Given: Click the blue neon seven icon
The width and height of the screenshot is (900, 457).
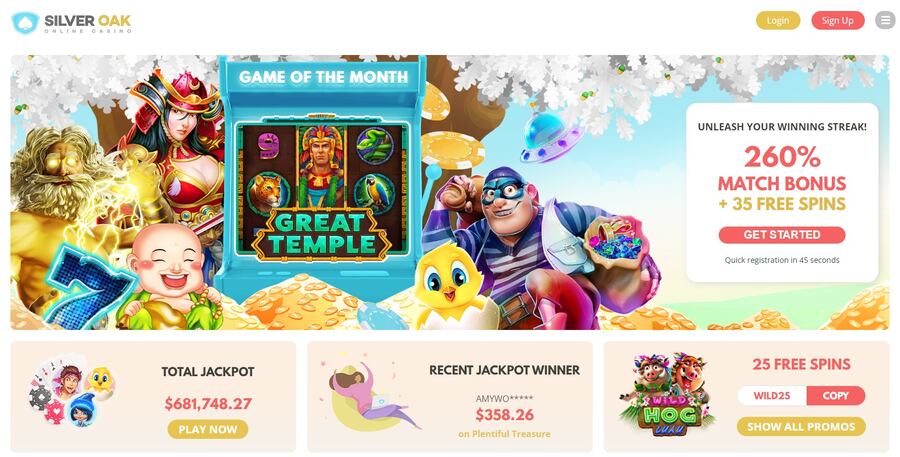Looking at the screenshot, I should click(87, 286).
